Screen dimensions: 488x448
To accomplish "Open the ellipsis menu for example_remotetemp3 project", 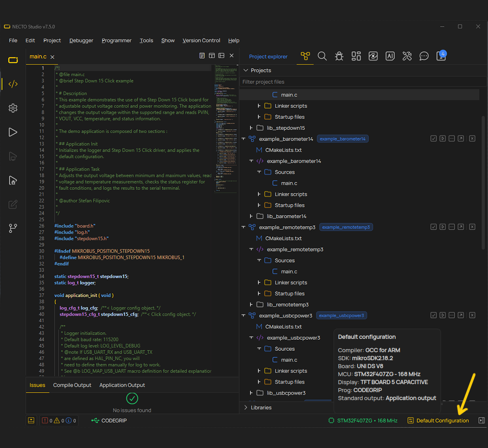I will click(452, 227).
